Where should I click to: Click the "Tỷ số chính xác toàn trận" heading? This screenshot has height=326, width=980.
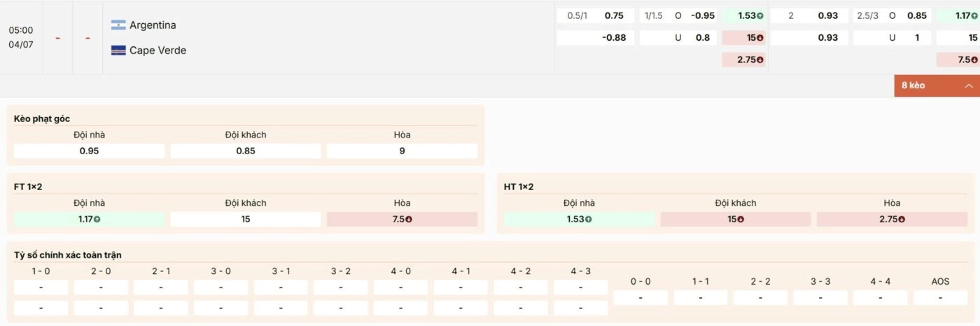click(68, 255)
